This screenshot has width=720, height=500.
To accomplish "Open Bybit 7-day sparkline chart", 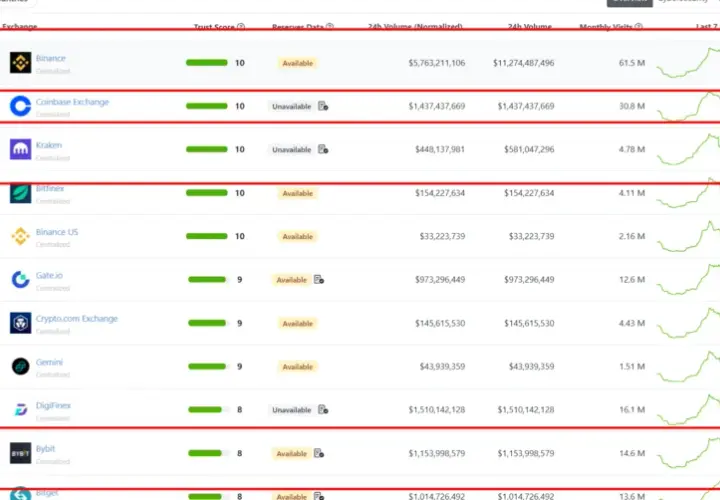I will click(688, 453).
